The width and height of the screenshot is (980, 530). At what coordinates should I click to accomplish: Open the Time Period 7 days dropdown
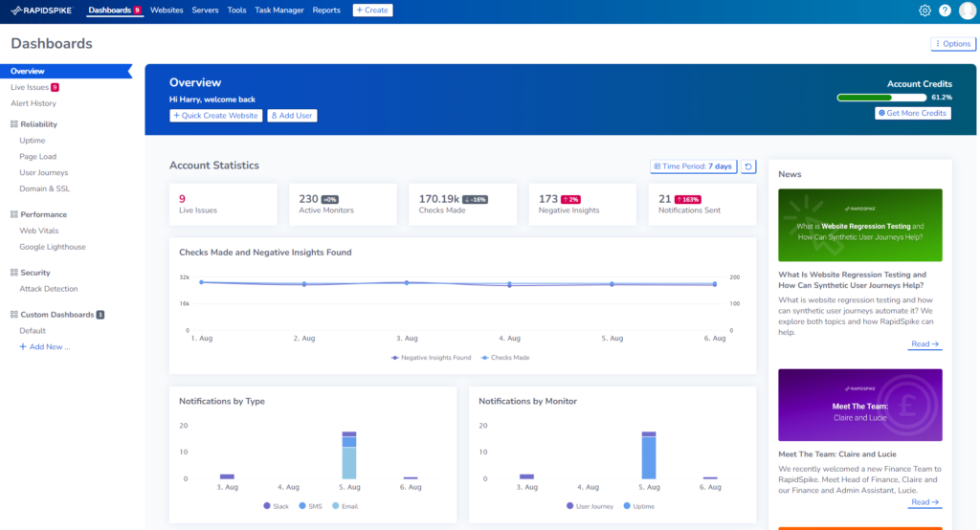(693, 166)
